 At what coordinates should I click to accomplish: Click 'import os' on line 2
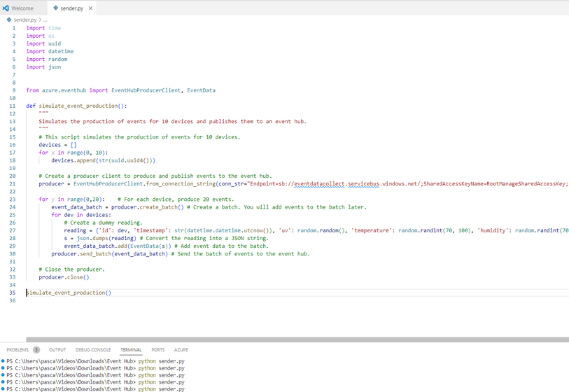41,36
